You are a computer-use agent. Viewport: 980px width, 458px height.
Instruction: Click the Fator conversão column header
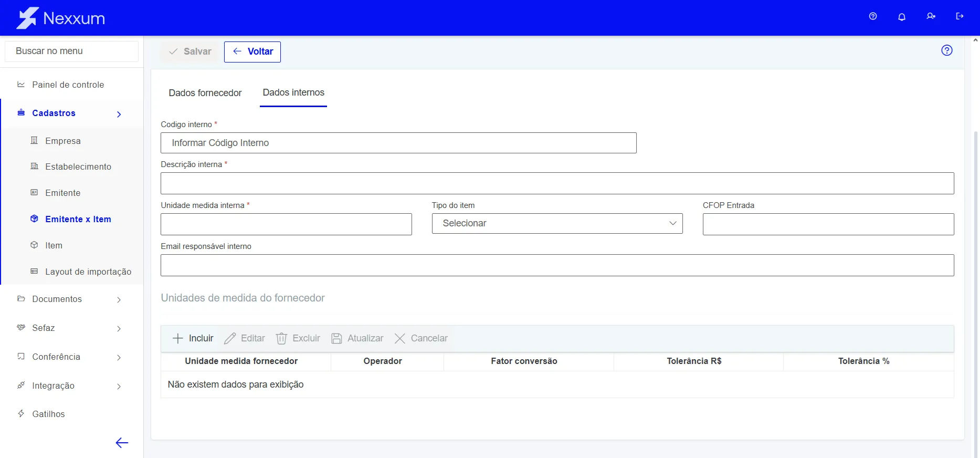524,361
